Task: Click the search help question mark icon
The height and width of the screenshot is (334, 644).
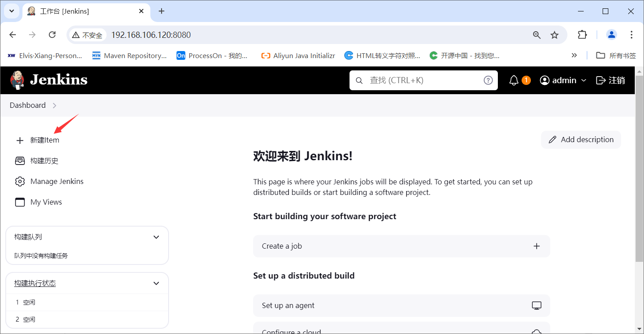Action: coord(488,80)
